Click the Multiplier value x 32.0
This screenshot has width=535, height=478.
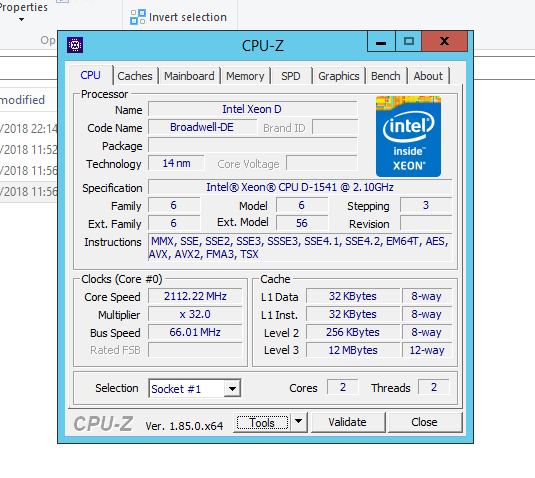coord(195,314)
